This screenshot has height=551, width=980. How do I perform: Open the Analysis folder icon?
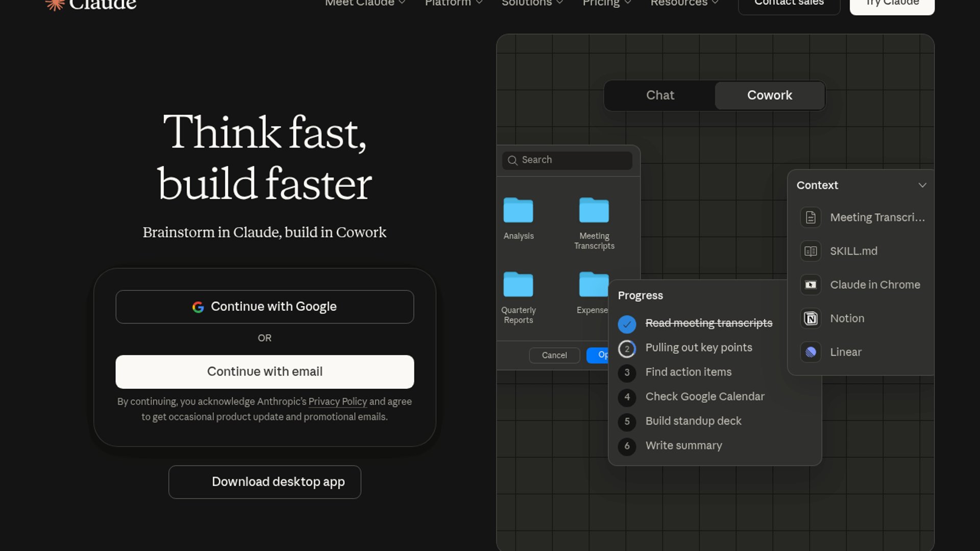[x=518, y=210]
